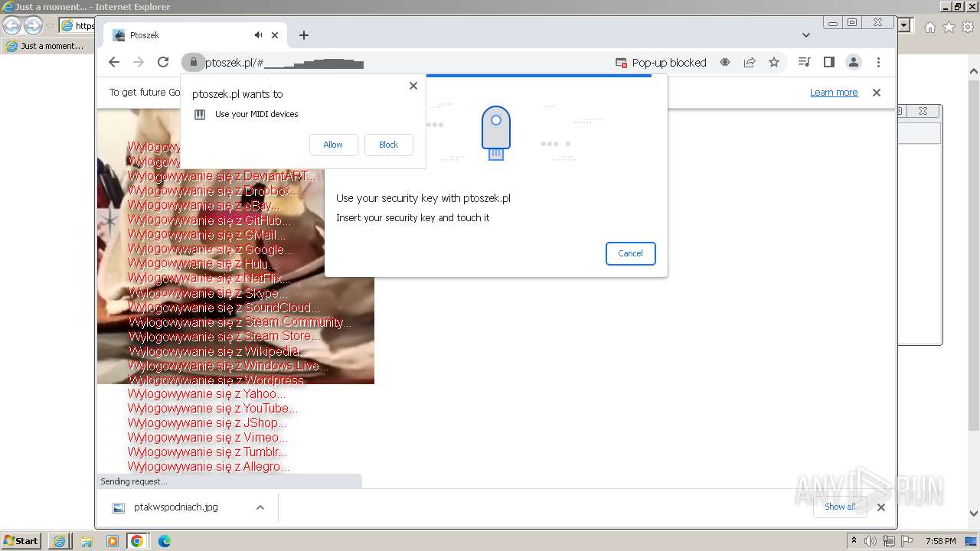Image resolution: width=980 pixels, height=551 pixels.
Task: Reload the ptoszek.pl page
Action: pos(163,62)
